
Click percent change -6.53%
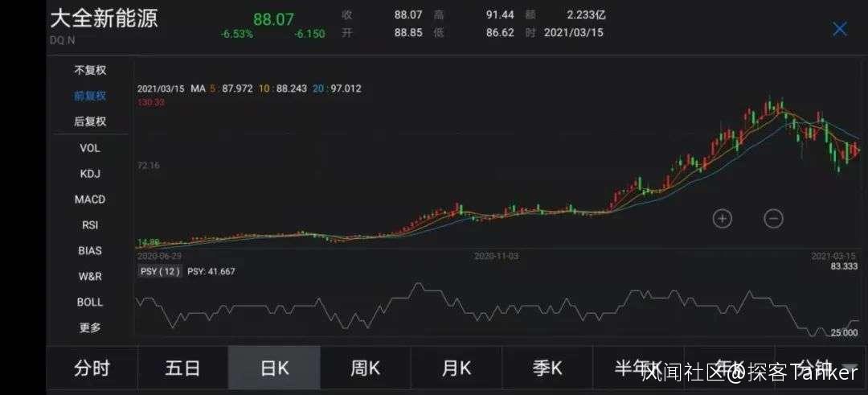click(236, 35)
